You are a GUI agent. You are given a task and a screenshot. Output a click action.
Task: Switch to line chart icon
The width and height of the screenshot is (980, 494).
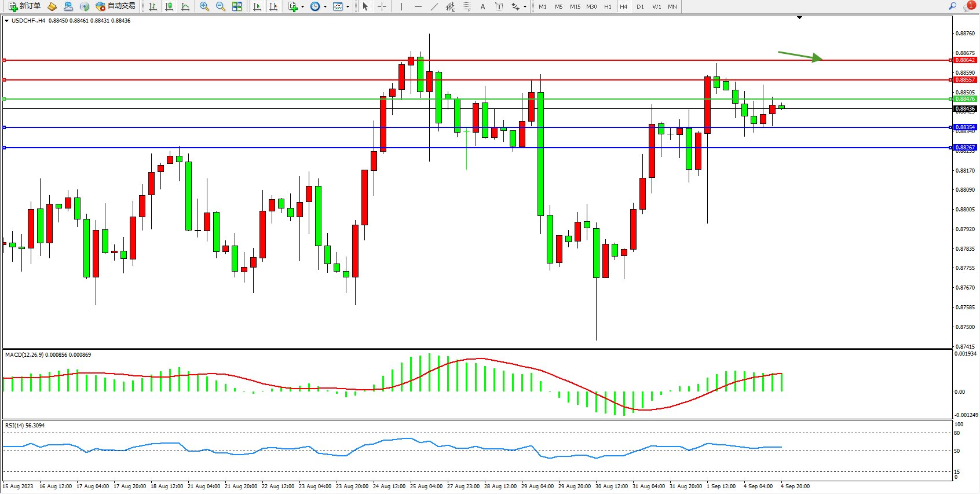point(185,6)
